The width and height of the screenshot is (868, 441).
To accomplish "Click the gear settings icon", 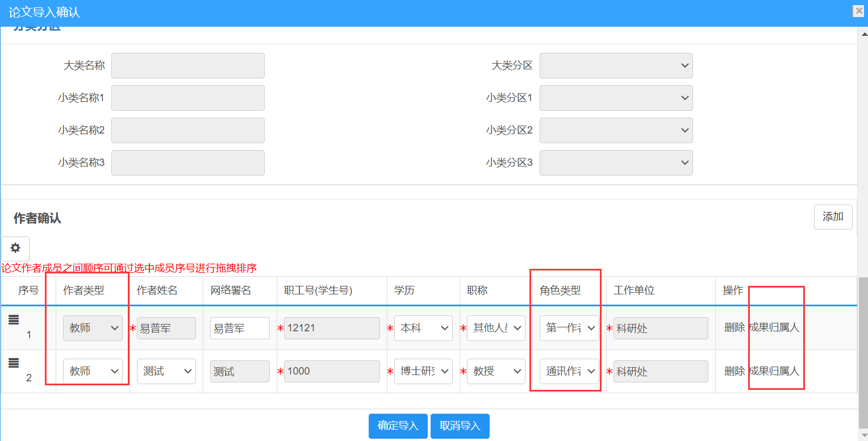I will click(x=15, y=248).
